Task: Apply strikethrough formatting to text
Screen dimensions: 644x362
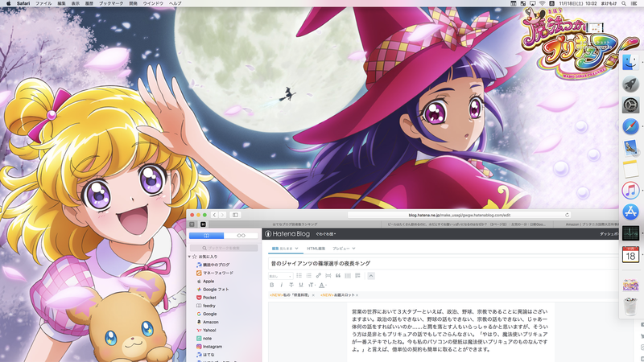Action: tap(291, 285)
